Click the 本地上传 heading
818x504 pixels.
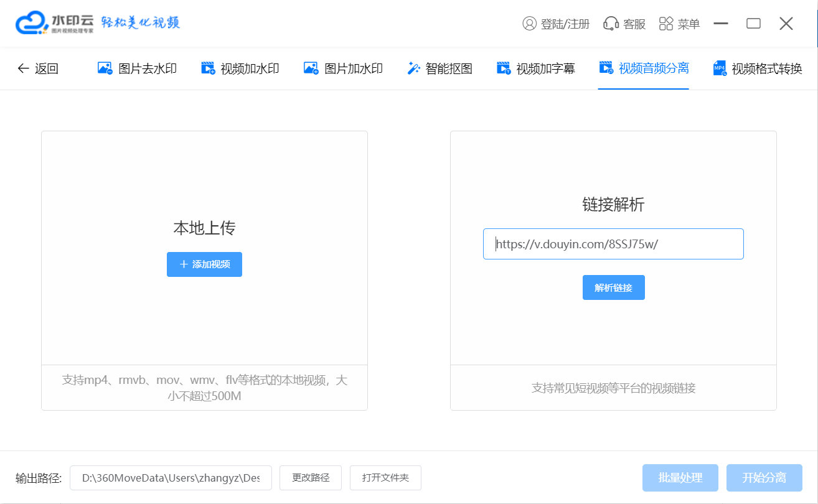click(204, 228)
